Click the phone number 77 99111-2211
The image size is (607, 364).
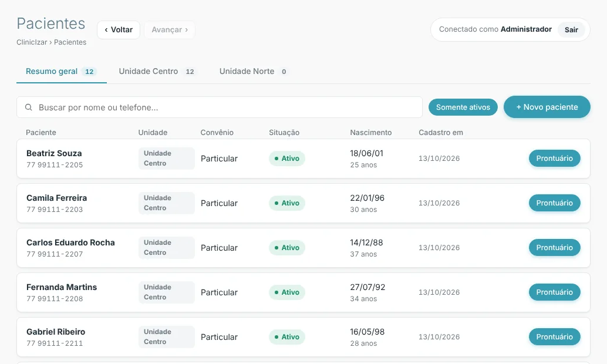pyautogui.click(x=55, y=343)
